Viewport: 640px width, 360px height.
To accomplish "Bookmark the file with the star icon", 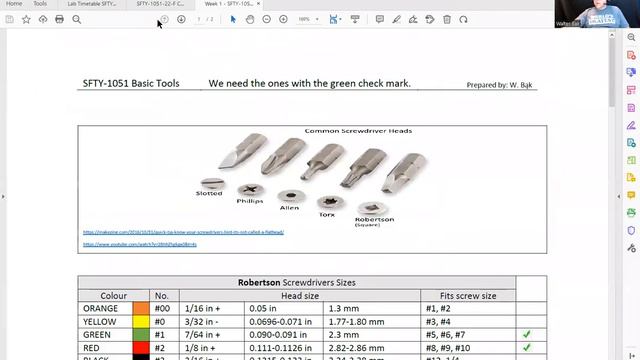I will [26, 19].
